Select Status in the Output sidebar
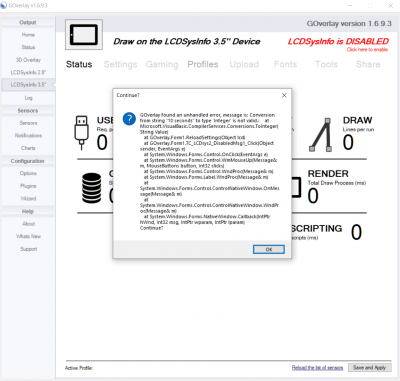 point(28,47)
